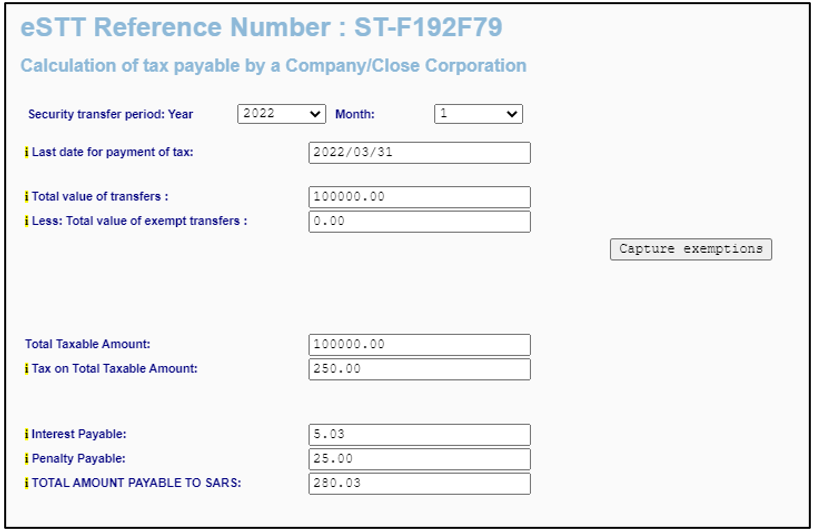815x530 pixels.
Task: Click info icon for Tax on Total Taxable Amount
Action: [27, 368]
